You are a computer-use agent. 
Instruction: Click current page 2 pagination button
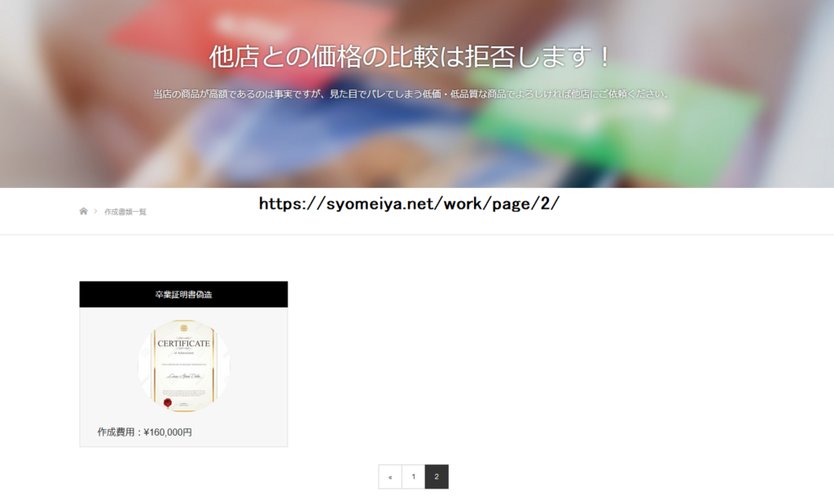(x=437, y=477)
